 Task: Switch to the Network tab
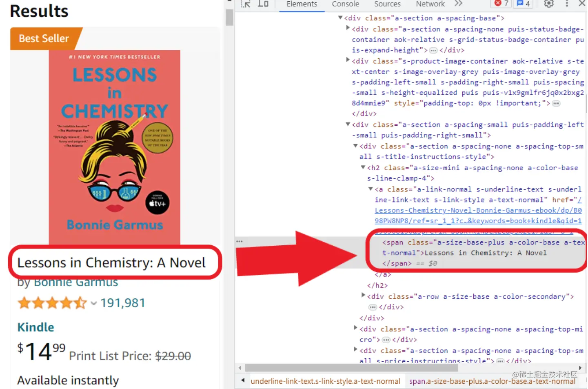430,4
